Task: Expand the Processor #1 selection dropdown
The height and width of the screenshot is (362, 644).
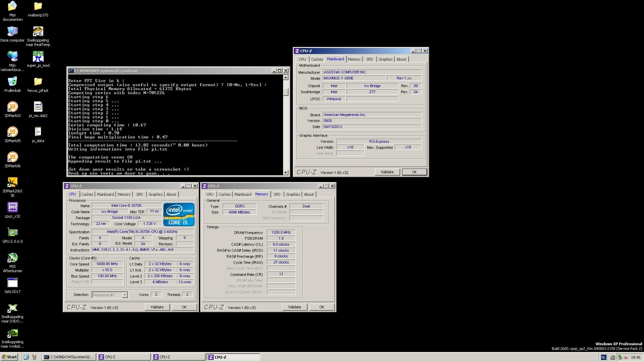Action: click(x=125, y=295)
